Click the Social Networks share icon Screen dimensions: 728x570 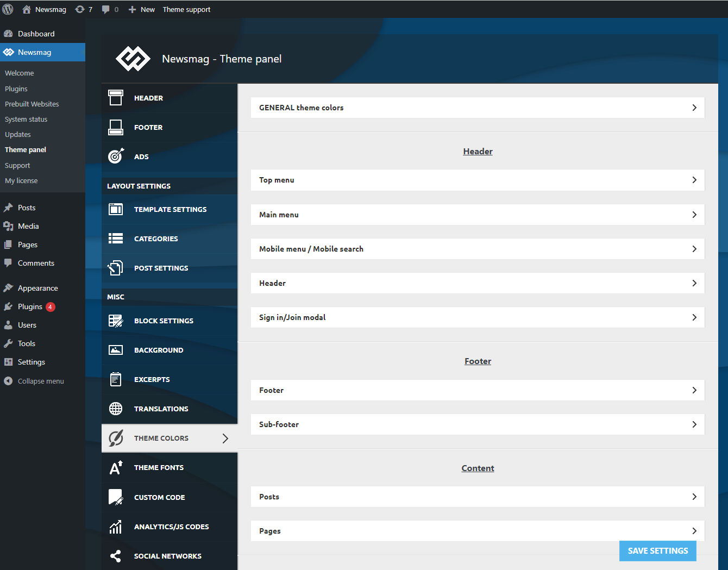(x=116, y=556)
